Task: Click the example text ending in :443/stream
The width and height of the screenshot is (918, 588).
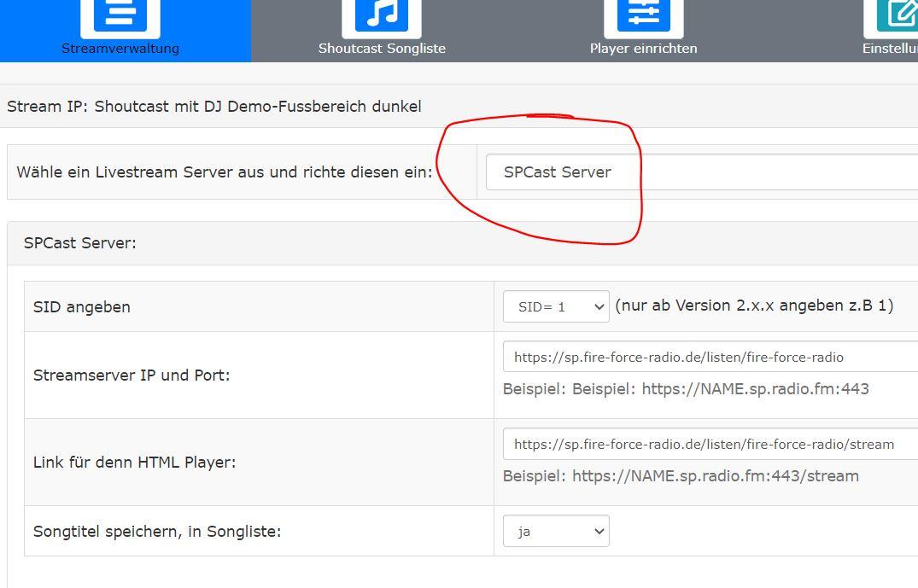Action: [x=681, y=476]
